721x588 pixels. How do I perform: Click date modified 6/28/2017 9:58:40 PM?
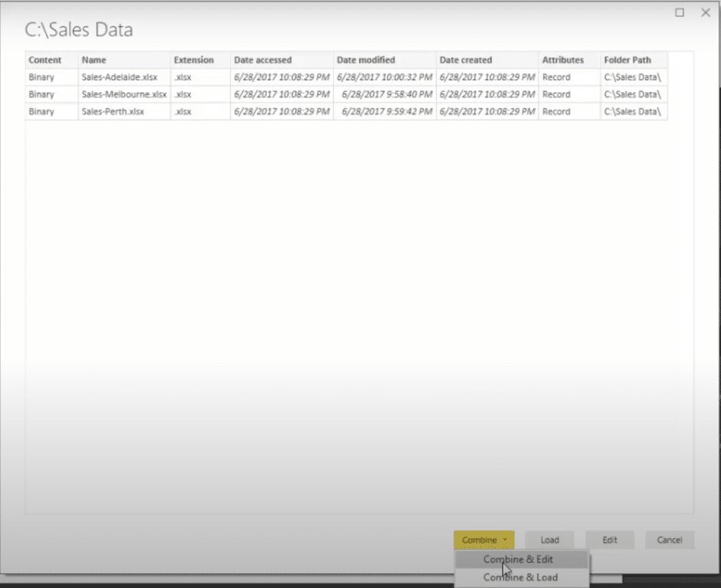384,95
